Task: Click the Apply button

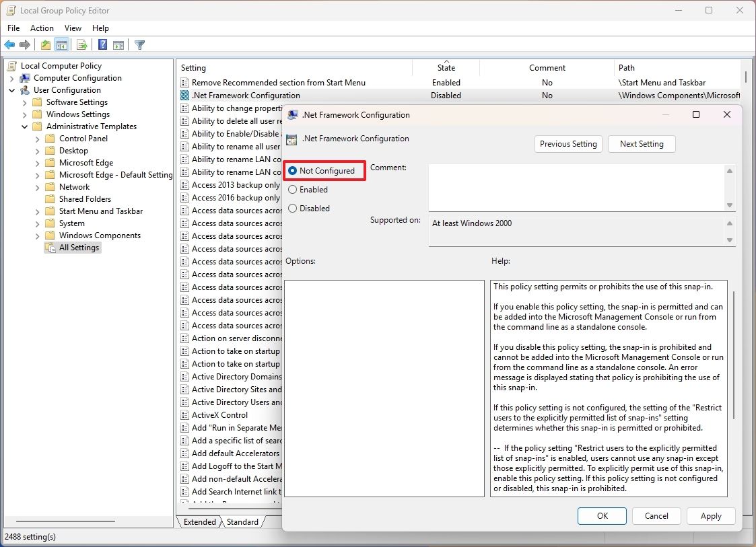Action: click(711, 516)
